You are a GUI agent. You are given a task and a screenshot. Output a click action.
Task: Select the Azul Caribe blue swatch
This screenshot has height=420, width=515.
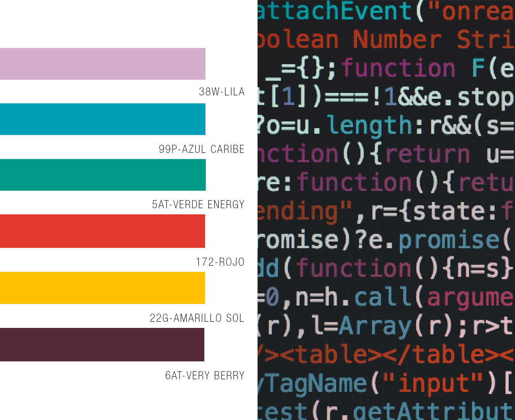(102, 119)
